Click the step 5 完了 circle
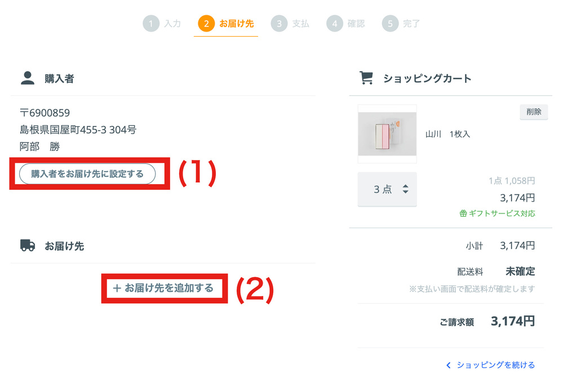This screenshot has height=392, width=563. 391,24
